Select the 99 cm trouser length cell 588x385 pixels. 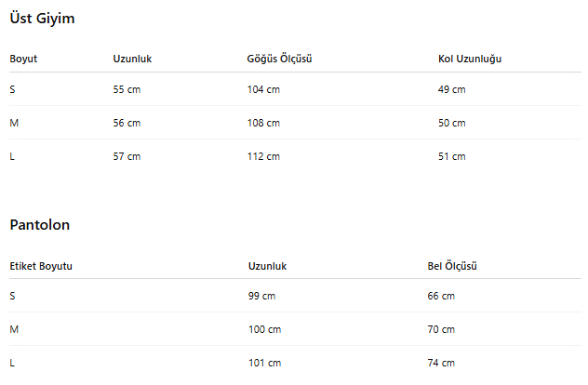coord(261,296)
